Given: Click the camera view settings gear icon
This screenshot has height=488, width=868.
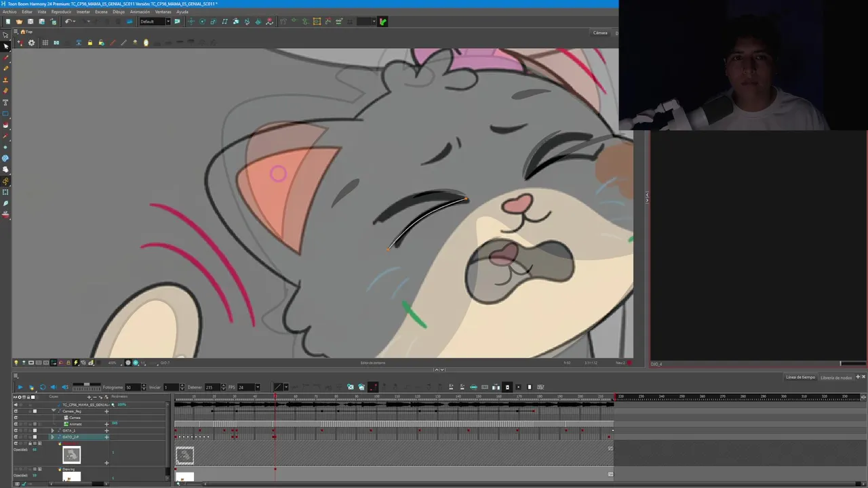Looking at the screenshot, I should 31,43.
